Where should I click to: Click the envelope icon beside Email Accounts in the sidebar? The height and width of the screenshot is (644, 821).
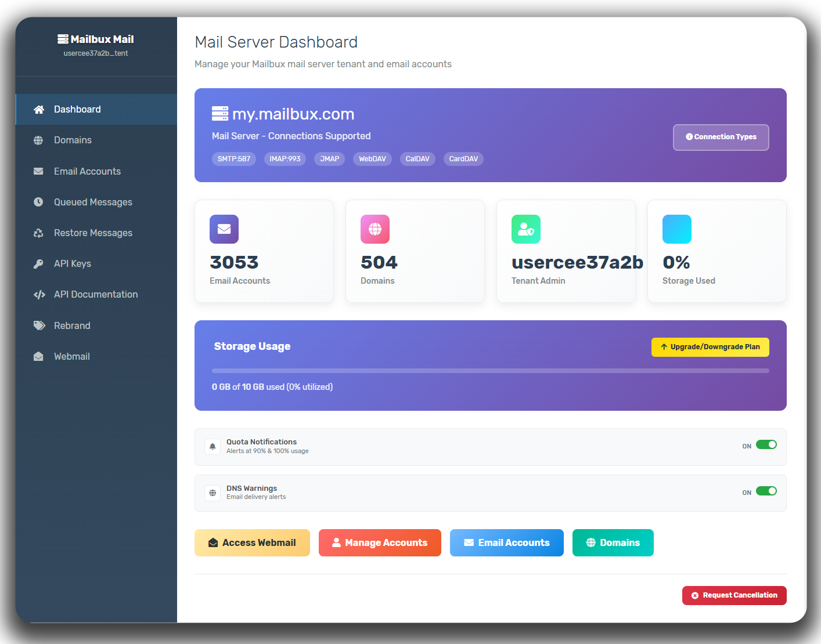pos(38,171)
